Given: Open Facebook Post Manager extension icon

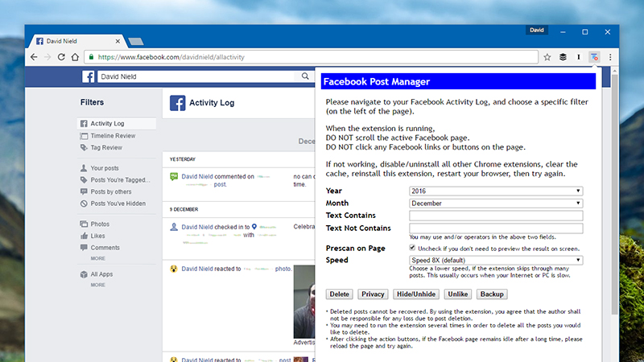Looking at the screenshot, I should tap(594, 57).
